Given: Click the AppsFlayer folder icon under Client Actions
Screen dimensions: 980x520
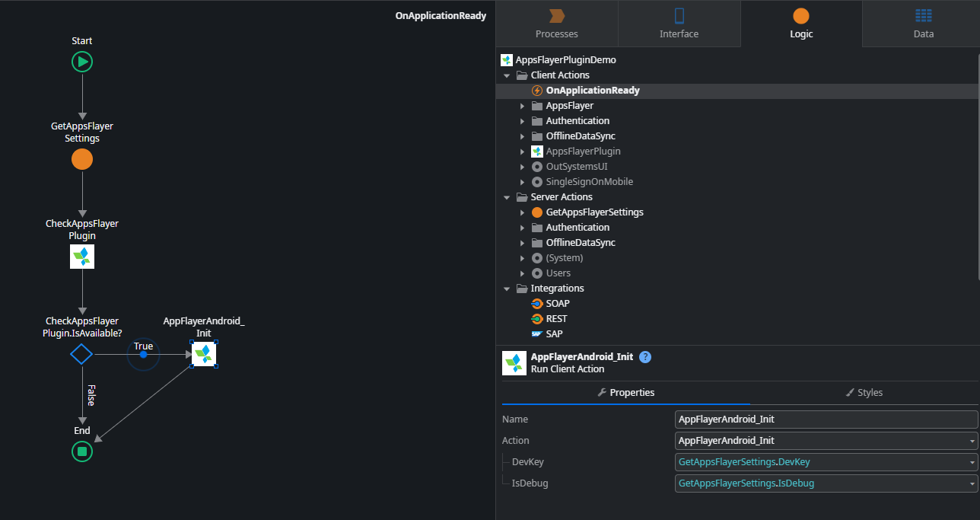Looking at the screenshot, I should click(x=537, y=106).
